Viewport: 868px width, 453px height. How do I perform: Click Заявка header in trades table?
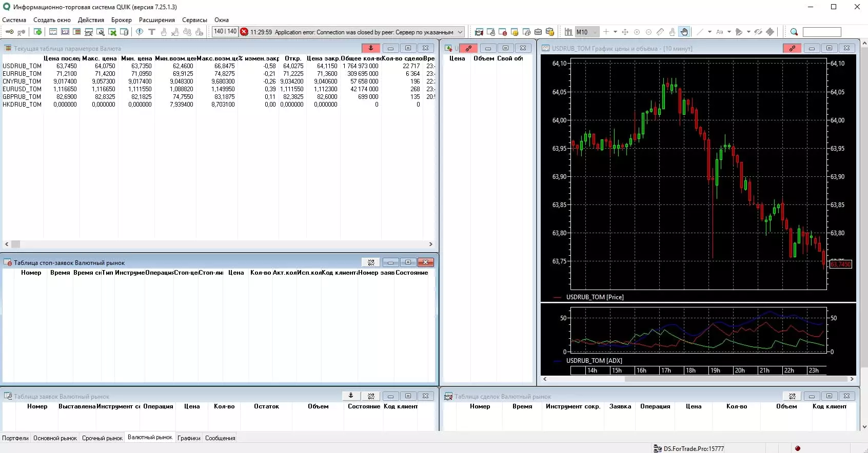click(x=620, y=406)
